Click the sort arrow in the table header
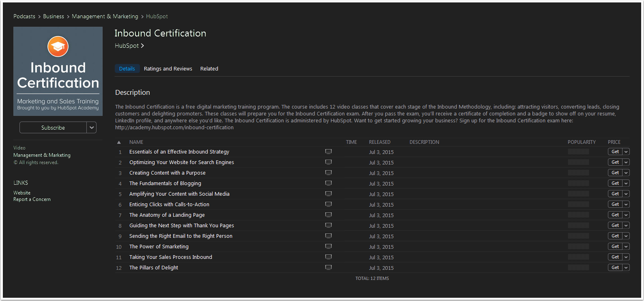644x301 pixels. click(119, 142)
